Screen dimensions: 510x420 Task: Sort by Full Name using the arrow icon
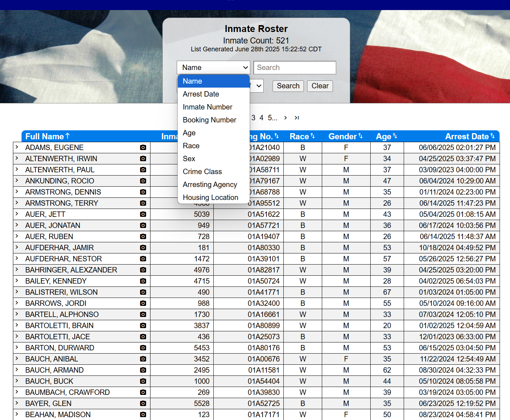point(68,136)
